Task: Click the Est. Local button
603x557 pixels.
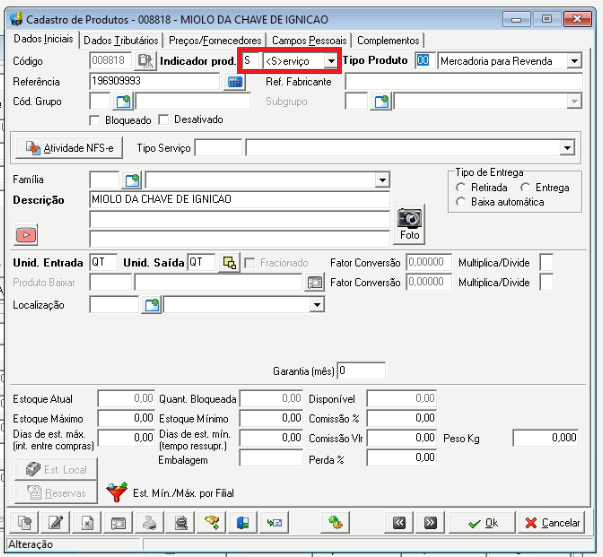Action: [56, 469]
